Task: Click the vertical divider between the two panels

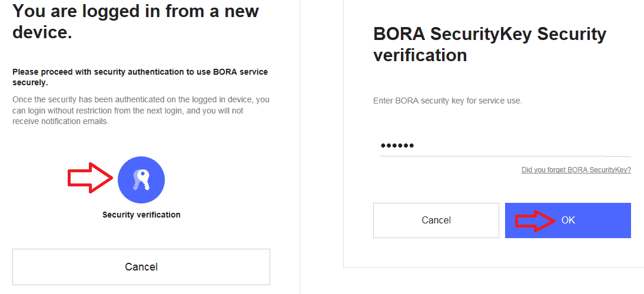Action: (x=300, y=147)
